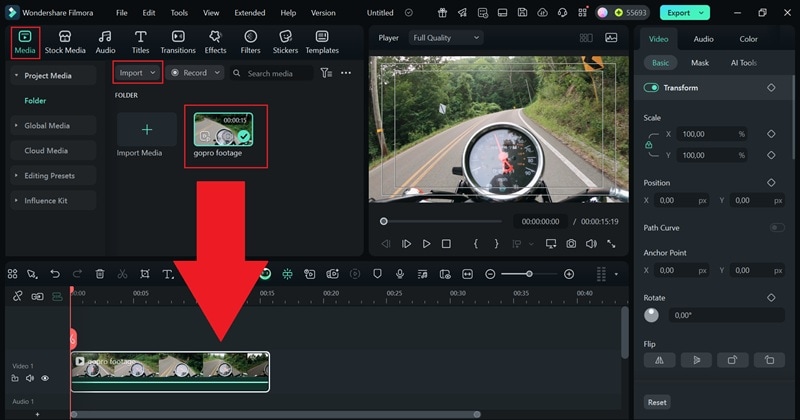The height and width of the screenshot is (420, 800).
Task: Switch to the Color tab
Action: [x=748, y=39]
